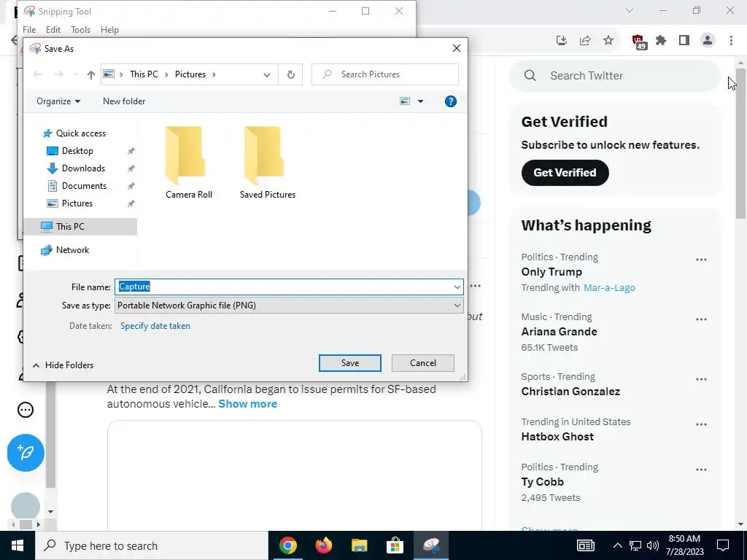Viewport: 747px width, 560px height.
Task: Click This PC in the address breadcrumb
Action: (x=144, y=74)
